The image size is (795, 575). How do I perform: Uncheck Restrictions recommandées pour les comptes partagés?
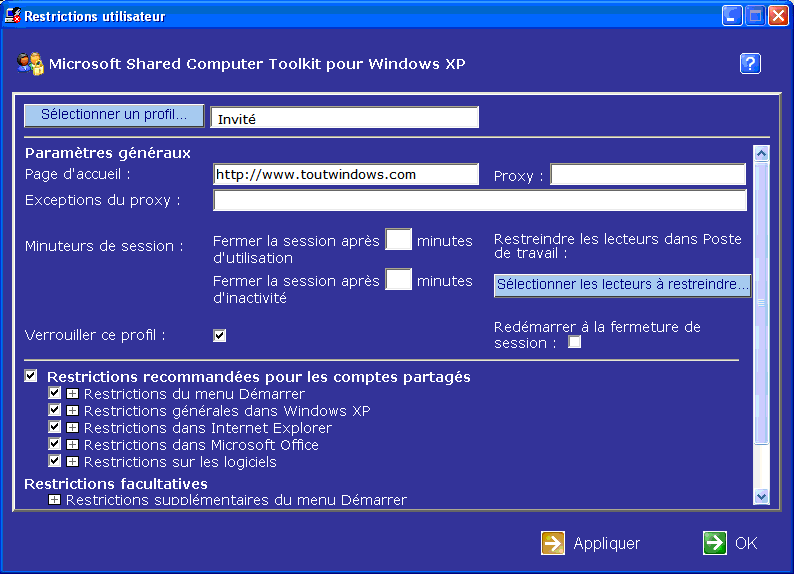(x=31, y=376)
